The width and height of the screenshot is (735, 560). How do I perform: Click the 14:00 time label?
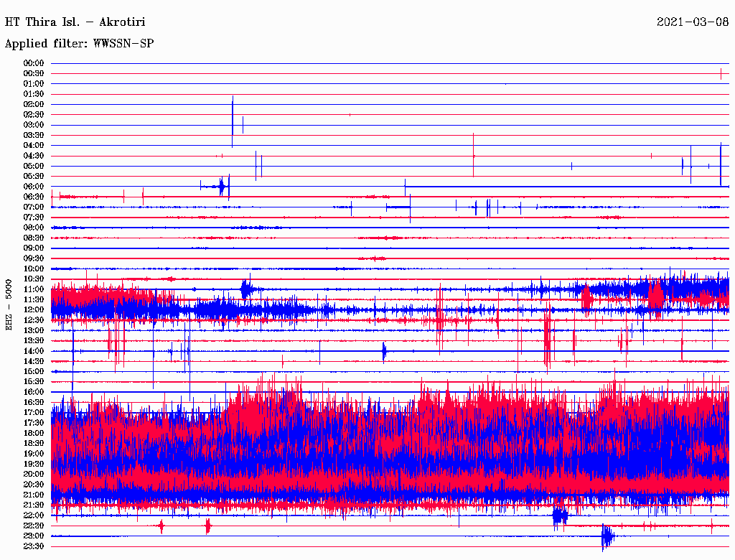click(x=34, y=351)
